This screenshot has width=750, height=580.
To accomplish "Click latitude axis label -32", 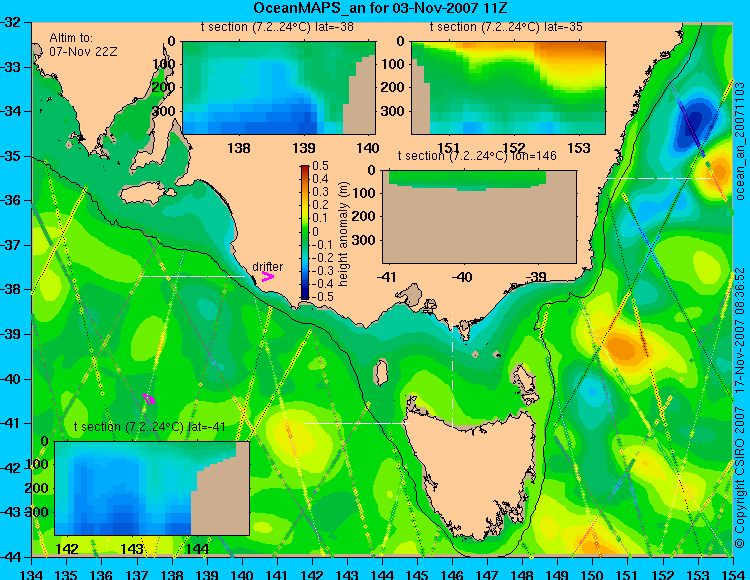I will click(x=10, y=22).
